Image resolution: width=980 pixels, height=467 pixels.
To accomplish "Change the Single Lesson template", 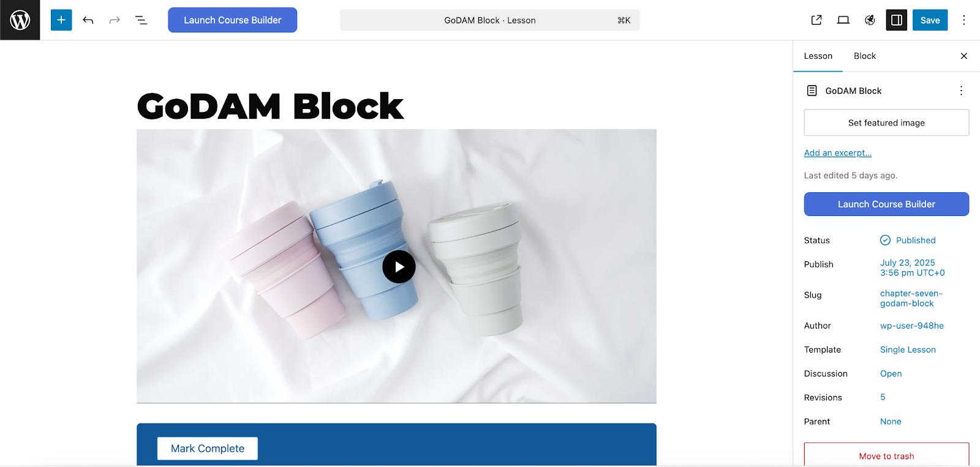I will [908, 349].
